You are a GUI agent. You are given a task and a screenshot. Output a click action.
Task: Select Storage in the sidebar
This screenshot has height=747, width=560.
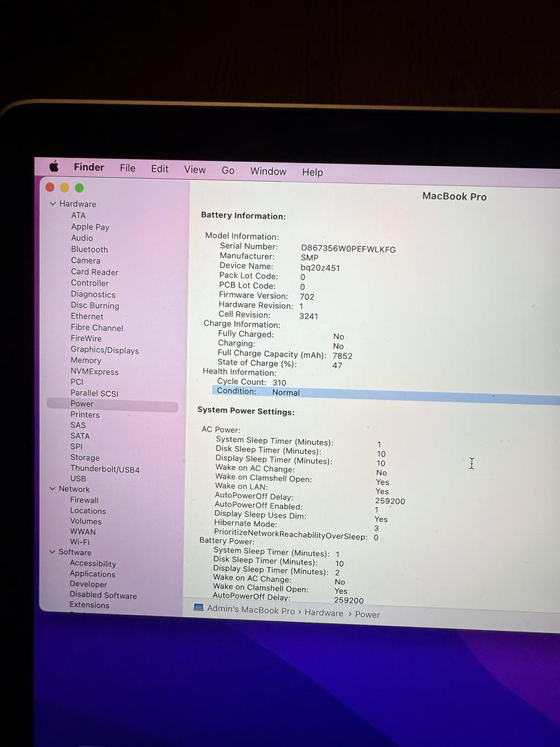point(85,457)
